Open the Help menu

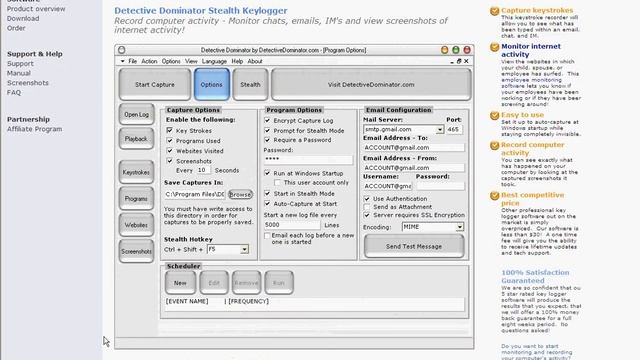237,61
